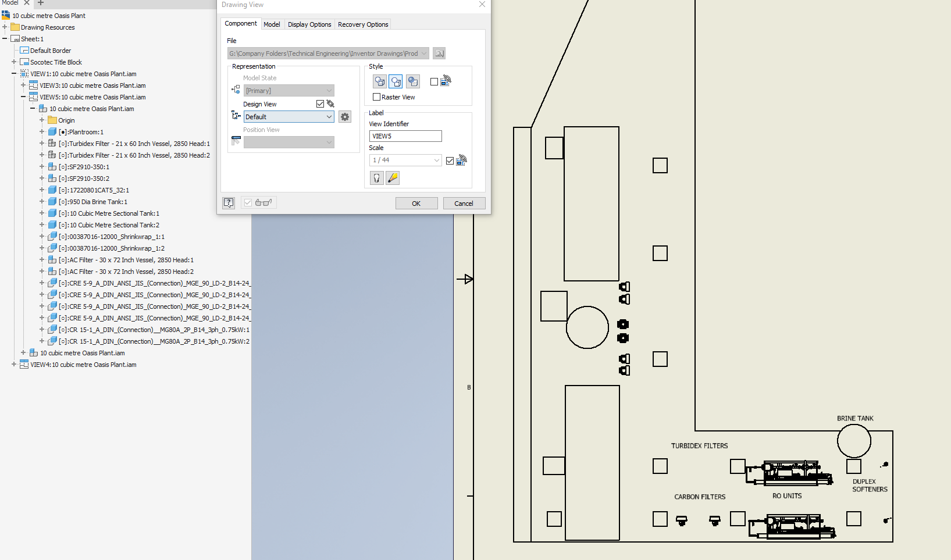Image resolution: width=951 pixels, height=560 pixels.
Task: Open the Design View settings gear
Action: coord(345,117)
